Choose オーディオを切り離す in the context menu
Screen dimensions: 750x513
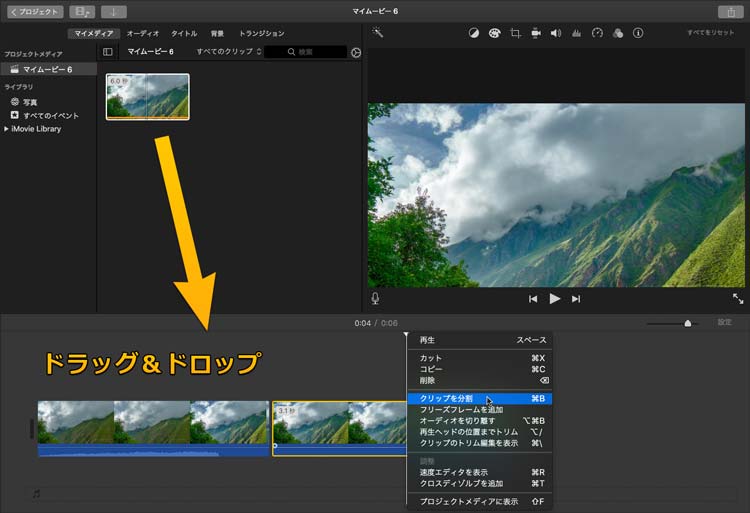click(x=480, y=421)
